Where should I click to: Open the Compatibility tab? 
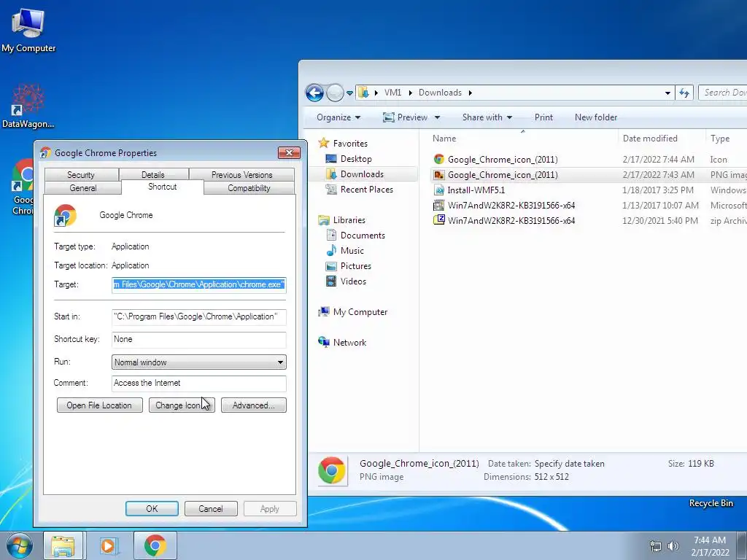[x=249, y=188]
